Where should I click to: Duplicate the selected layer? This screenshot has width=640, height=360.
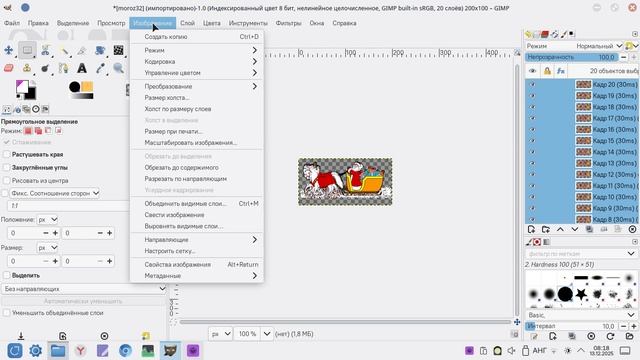coord(589,230)
